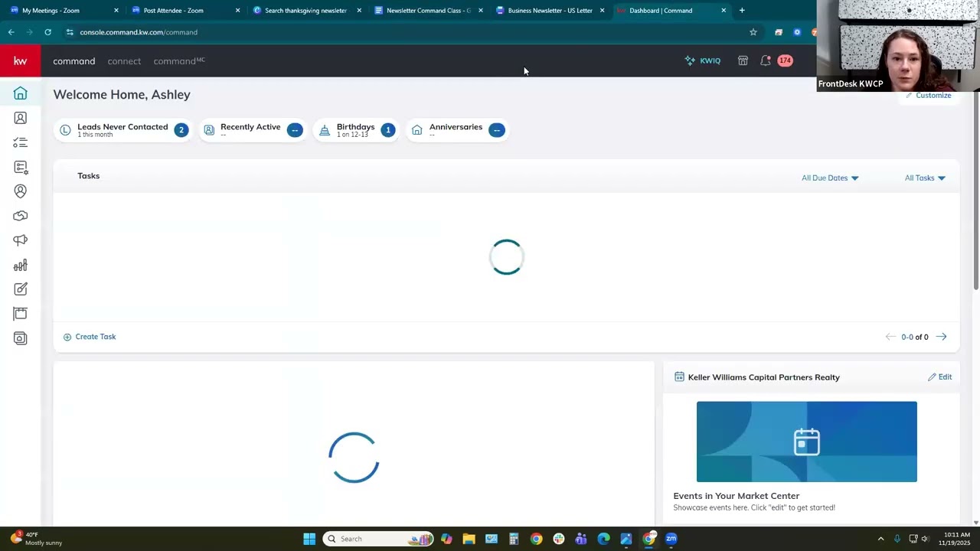Open Birthdays smart view
The height and width of the screenshot is (551, 980).
[x=358, y=130]
